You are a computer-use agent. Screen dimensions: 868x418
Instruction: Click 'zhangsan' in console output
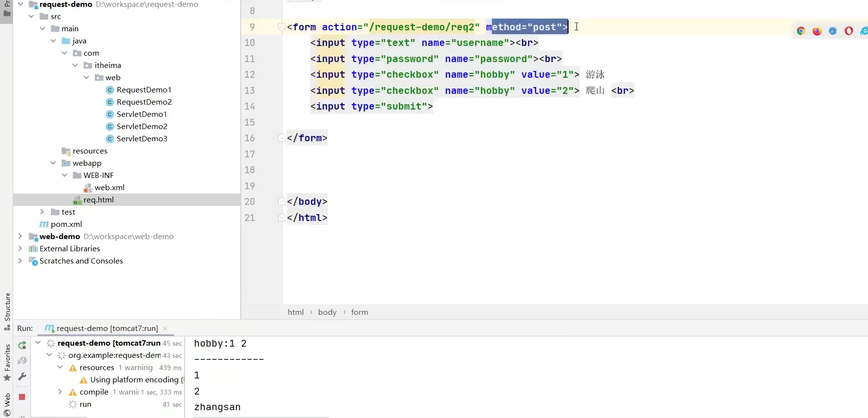tap(217, 407)
